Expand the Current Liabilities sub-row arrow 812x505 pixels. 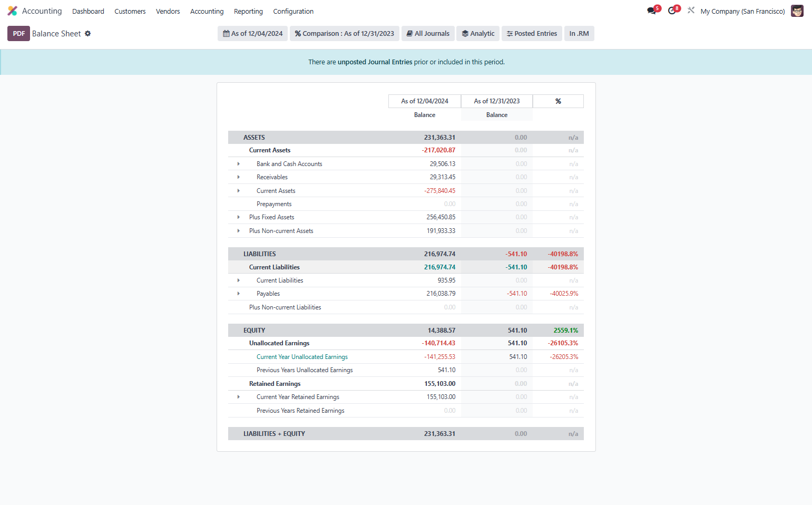[239, 280]
